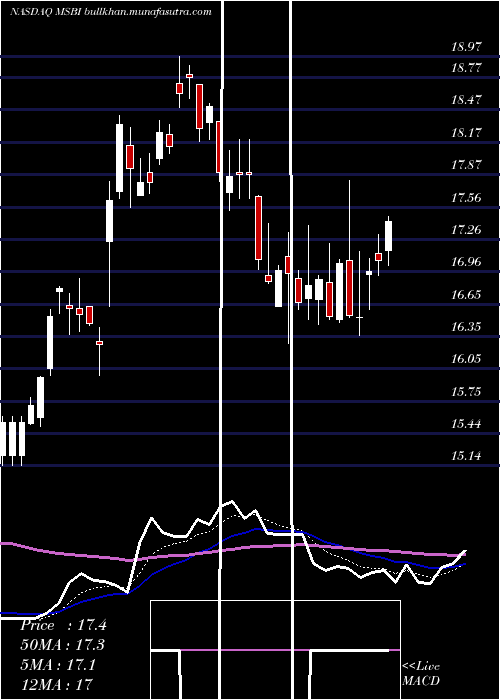Click the Price : 17.4 readout
Screen dimensions: 500x700
point(63,625)
